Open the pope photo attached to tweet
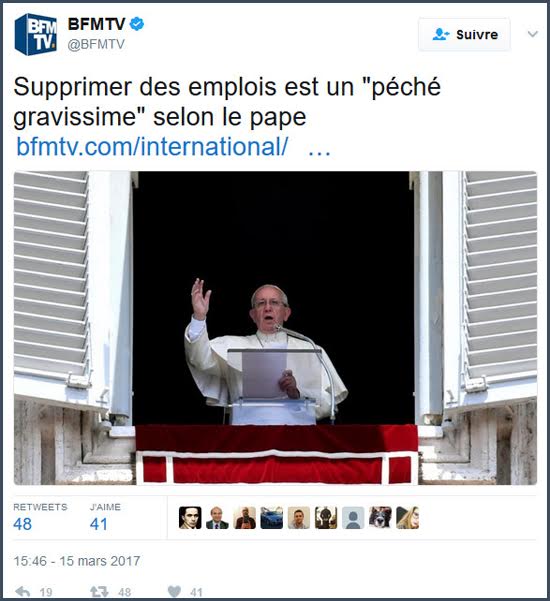The image size is (550, 601). tap(275, 328)
